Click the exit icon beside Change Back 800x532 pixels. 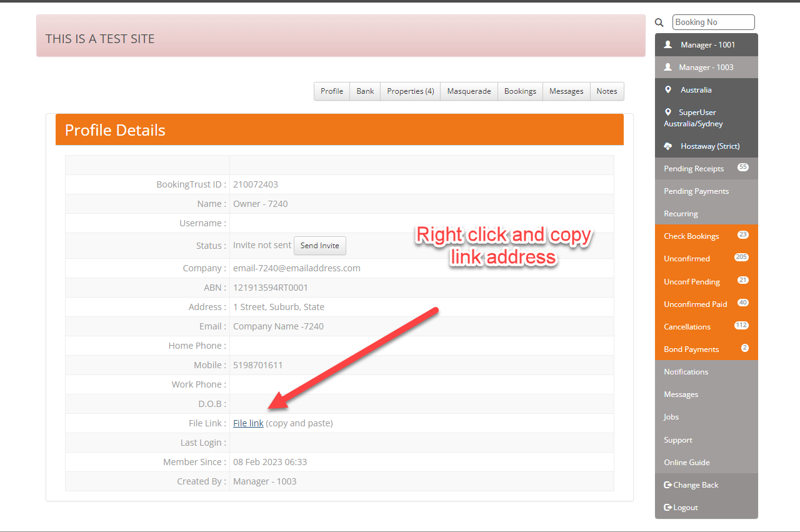click(667, 485)
